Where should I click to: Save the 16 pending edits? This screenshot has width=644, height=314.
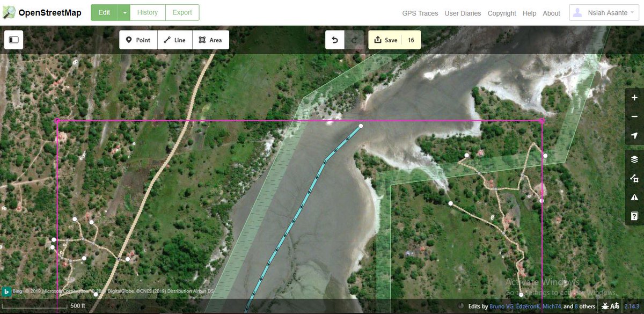[x=390, y=39]
